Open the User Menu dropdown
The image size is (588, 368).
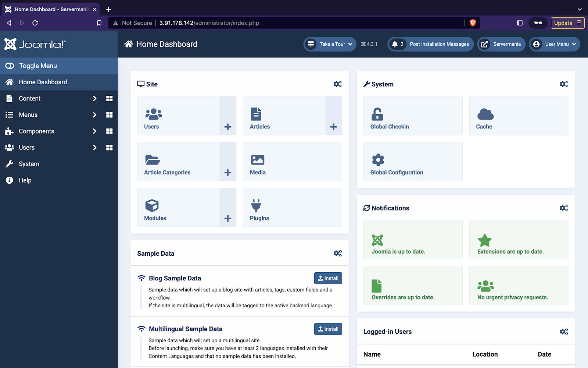(555, 44)
